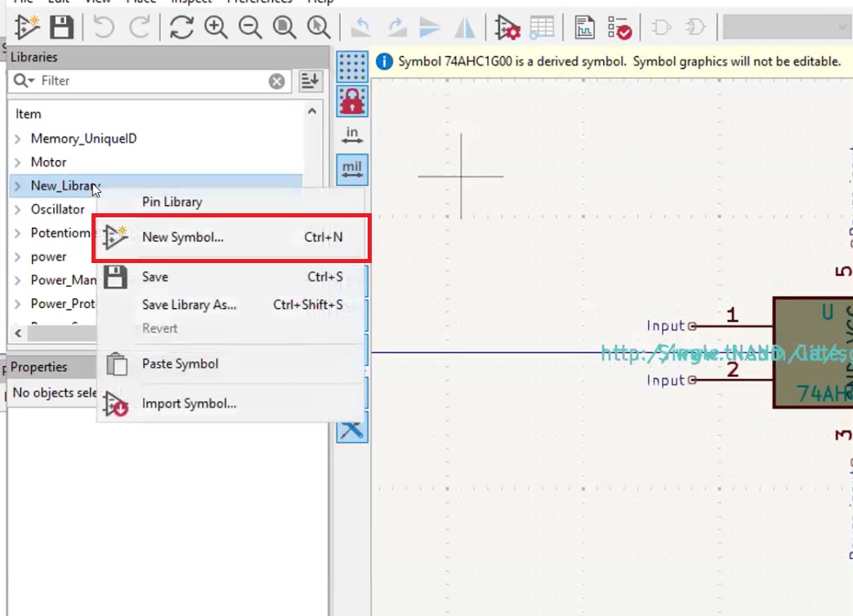This screenshot has width=853, height=616.
Task: Switch units to inches
Action: (351, 133)
